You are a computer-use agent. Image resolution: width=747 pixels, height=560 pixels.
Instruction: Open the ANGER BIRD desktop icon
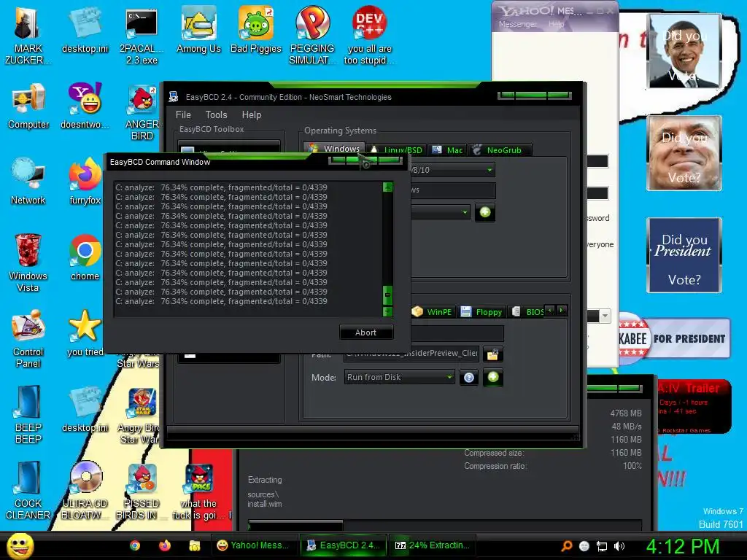(142, 112)
